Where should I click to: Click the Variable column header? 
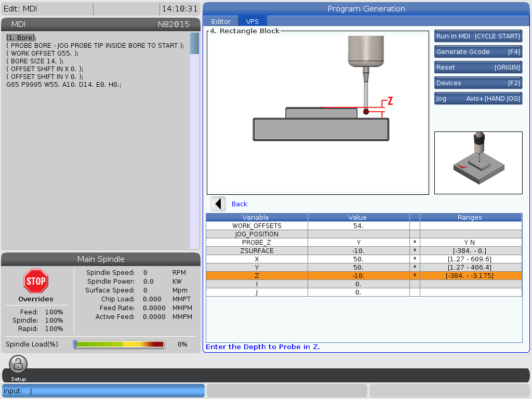[x=257, y=218]
